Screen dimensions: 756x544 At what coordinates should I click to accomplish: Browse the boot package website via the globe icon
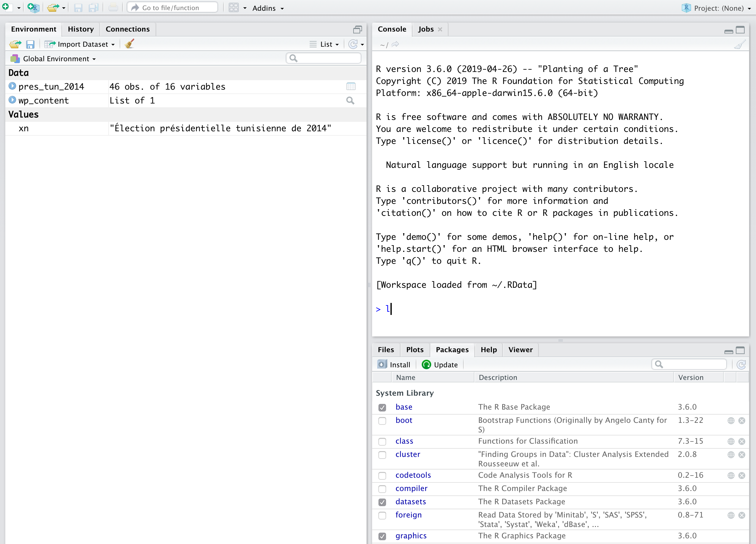(x=731, y=421)
